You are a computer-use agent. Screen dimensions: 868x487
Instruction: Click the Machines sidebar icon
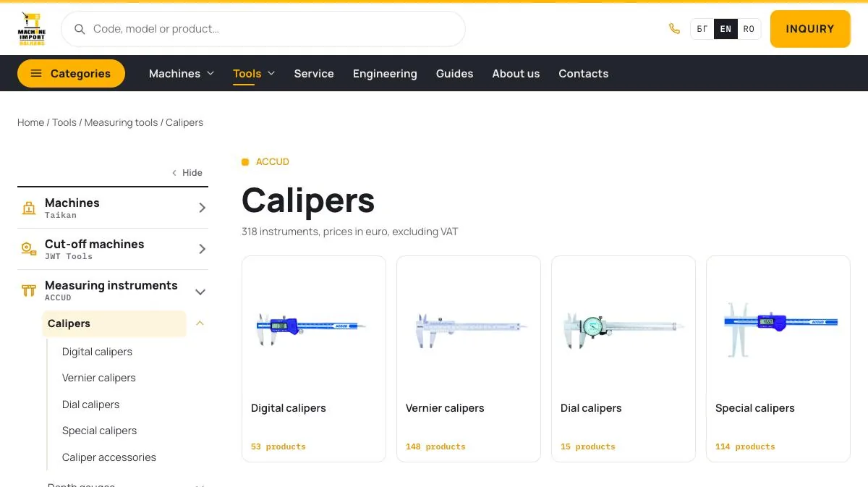pos(29,208)
